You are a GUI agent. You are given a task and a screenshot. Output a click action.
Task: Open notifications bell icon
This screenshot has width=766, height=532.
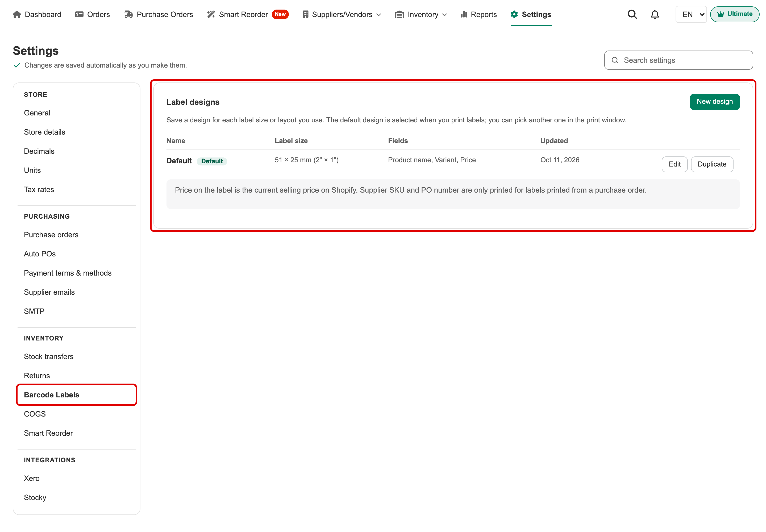point(655,14)
